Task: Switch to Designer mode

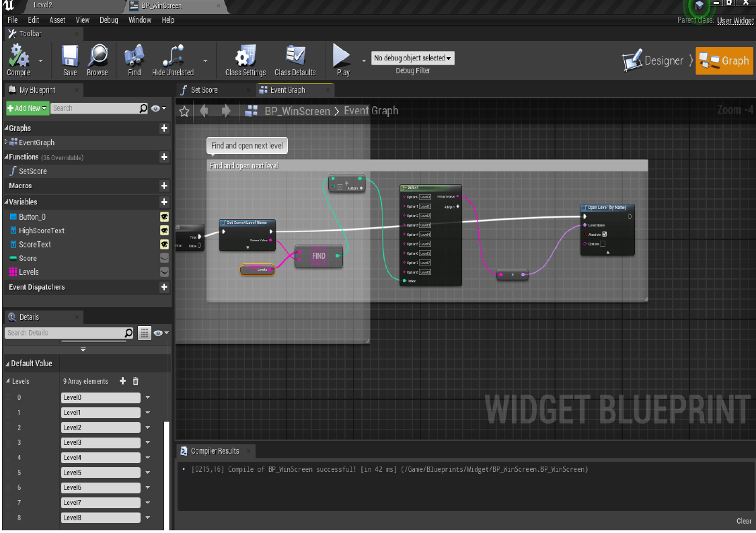Action: pos(657,60)
